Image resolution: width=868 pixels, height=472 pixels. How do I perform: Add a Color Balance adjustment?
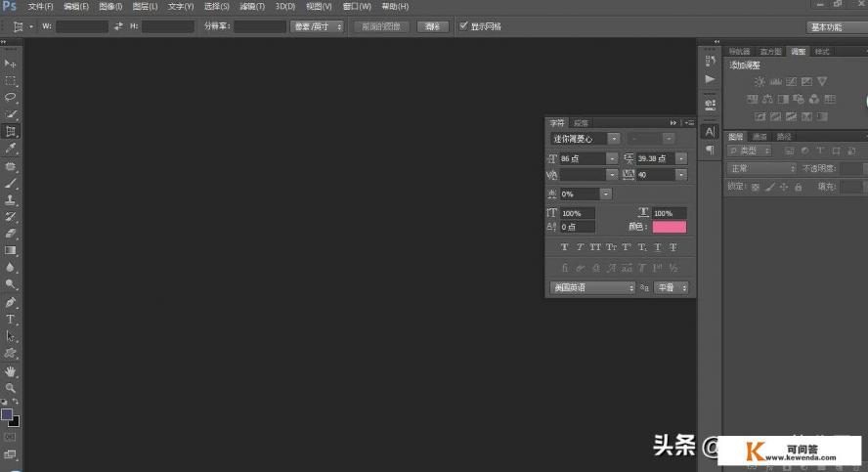(x=767, y=99)
